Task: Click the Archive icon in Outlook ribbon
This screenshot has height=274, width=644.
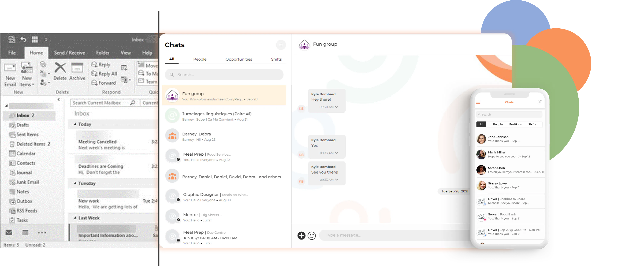Action: tap(77, 68)
